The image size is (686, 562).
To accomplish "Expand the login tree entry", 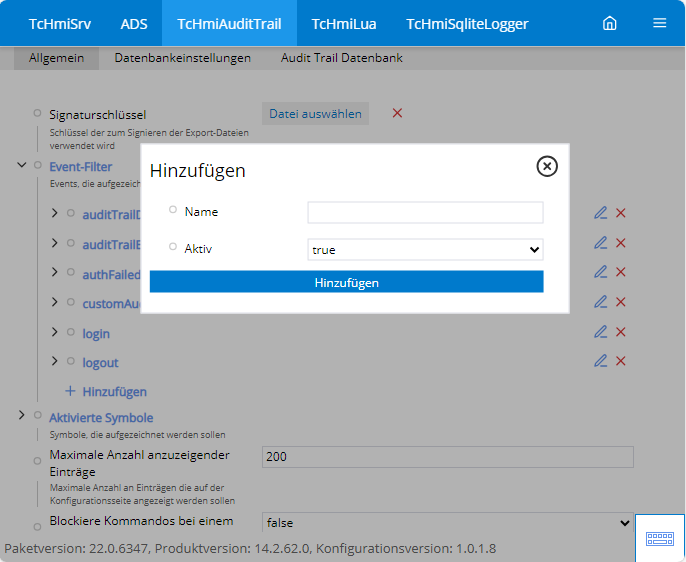I will click(55, 333).
